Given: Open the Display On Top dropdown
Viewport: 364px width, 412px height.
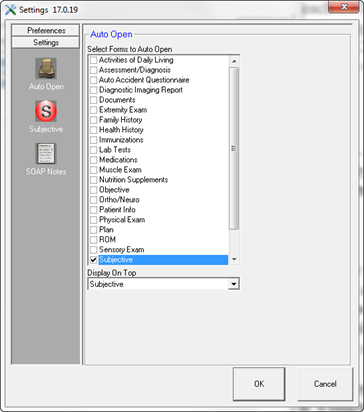Looking at the screenshot, I should (x=234, y=284).
